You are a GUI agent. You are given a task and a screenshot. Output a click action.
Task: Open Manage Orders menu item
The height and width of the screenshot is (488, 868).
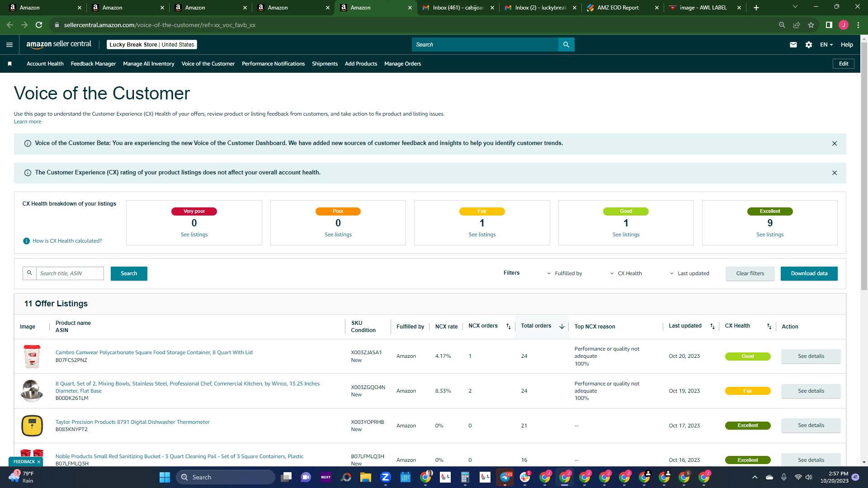click(x=402, y=64)
